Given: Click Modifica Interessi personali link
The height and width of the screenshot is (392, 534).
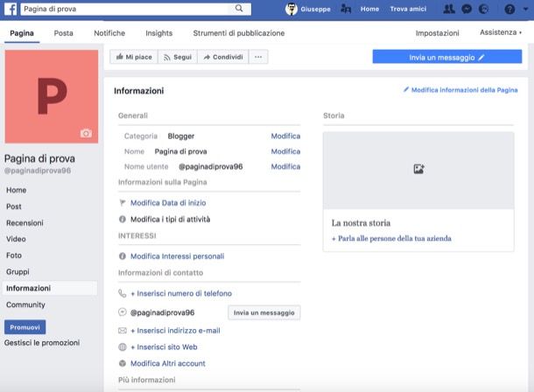Looking at the screenshot, I should coord(178,256).
